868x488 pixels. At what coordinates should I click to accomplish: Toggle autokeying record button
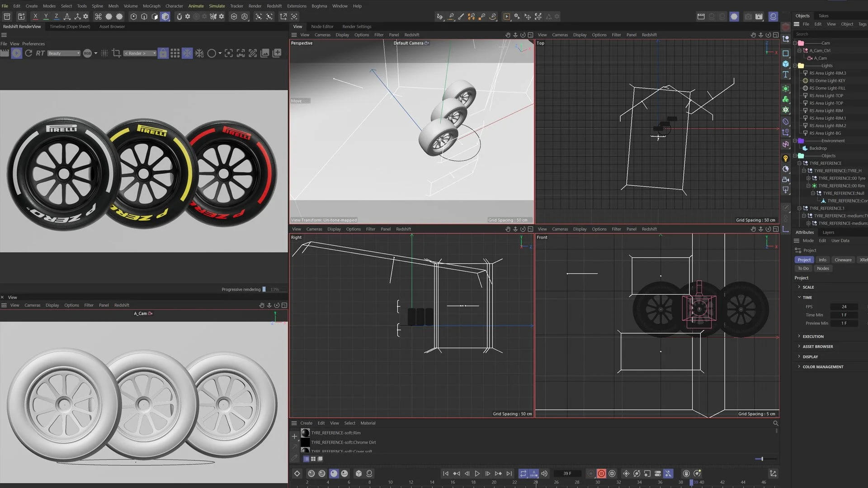point(601,474)
